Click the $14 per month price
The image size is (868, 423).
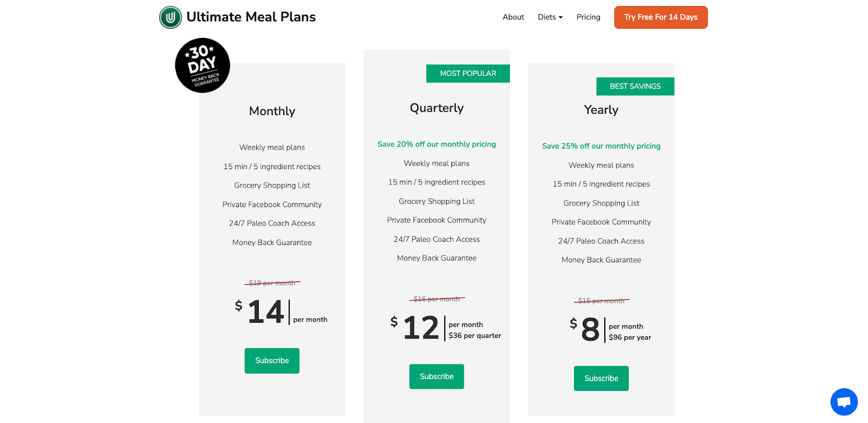click(281, 312)
